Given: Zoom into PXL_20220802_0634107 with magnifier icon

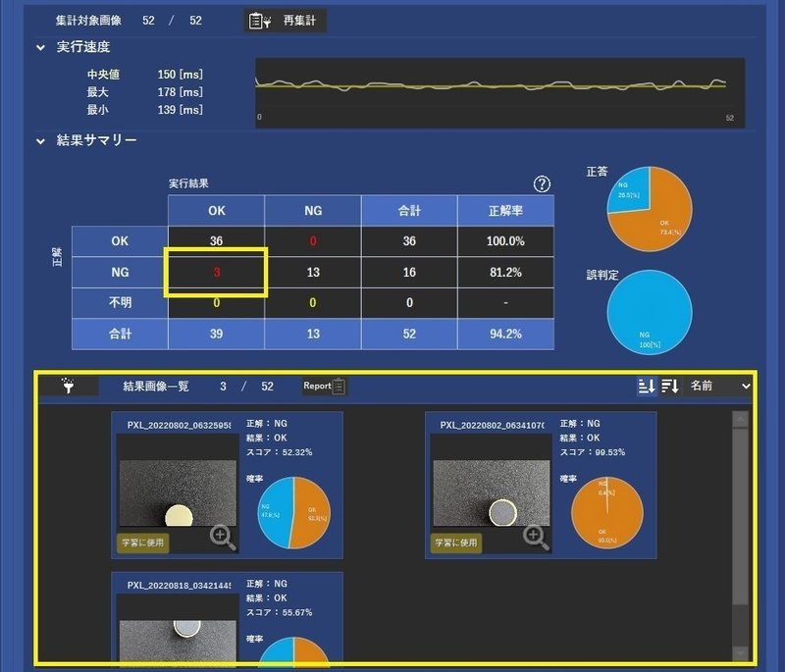Looking at the screenshot, I should coord(536,538).
